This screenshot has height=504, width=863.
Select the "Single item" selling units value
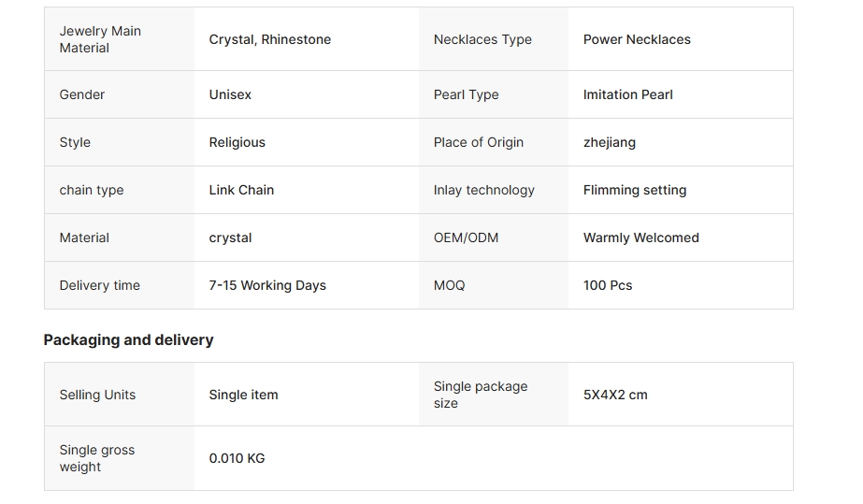243,395
